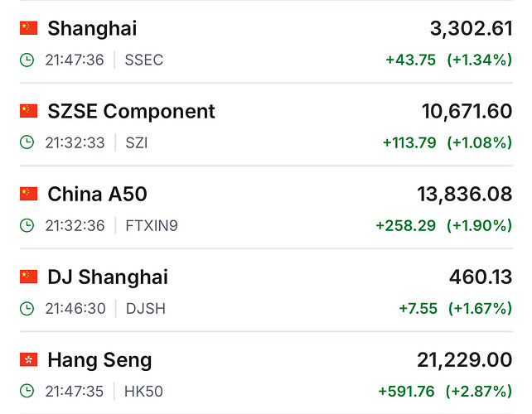Click the China flag icon beside Shanghai
The width and height of the screenshot is (532, 414).
(x=29, y=28)
